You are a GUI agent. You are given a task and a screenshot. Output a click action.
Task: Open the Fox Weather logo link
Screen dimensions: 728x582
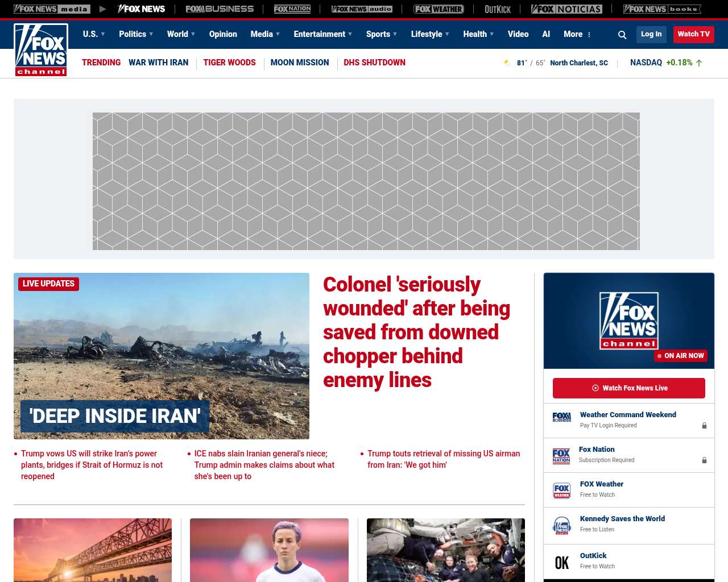pos(439,9)
